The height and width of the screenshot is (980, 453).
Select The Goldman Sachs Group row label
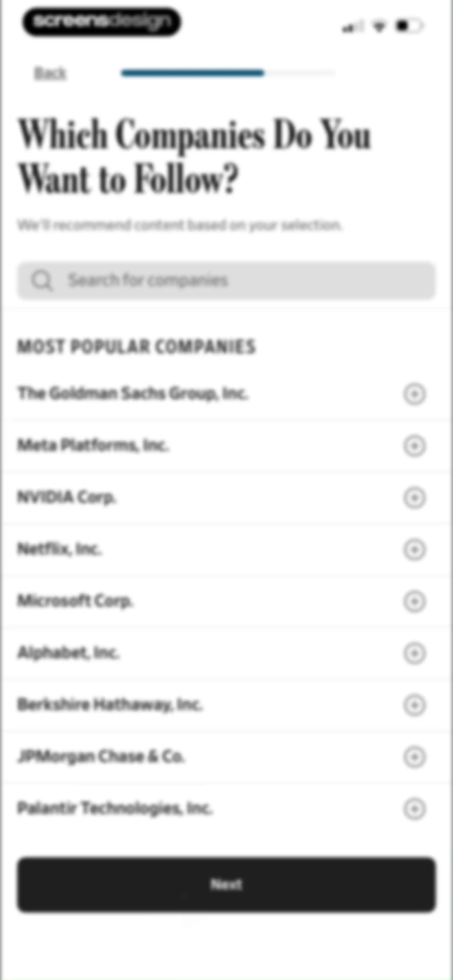coord(133,393)
